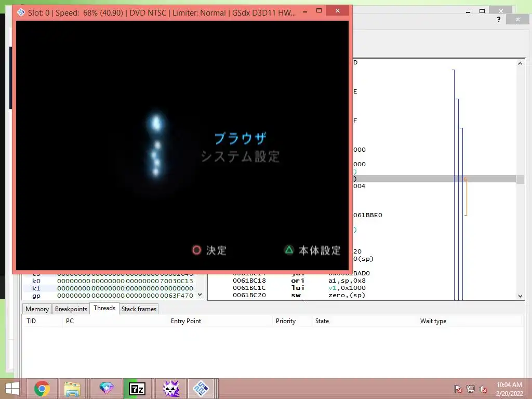Select the Threads tab
This screenshot has height=399, width=532.
(104, 308)
